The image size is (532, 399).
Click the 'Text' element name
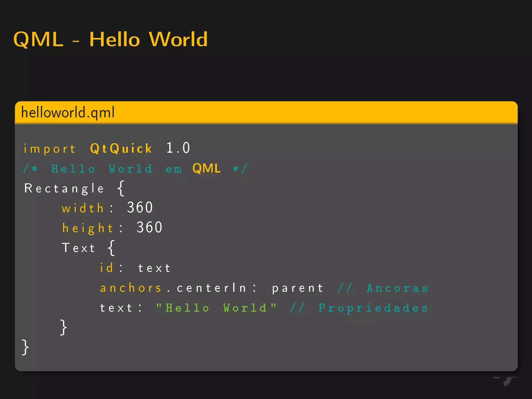tap(78, 248)
